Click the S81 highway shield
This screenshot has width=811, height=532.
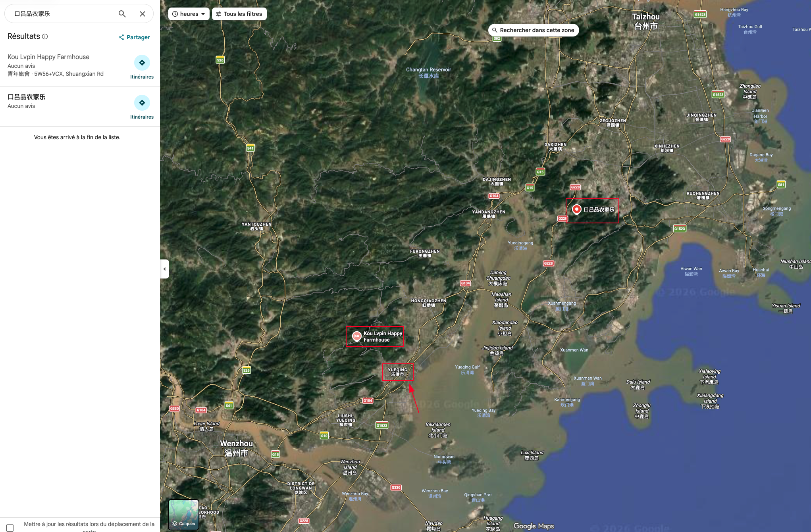coord(781,184)
